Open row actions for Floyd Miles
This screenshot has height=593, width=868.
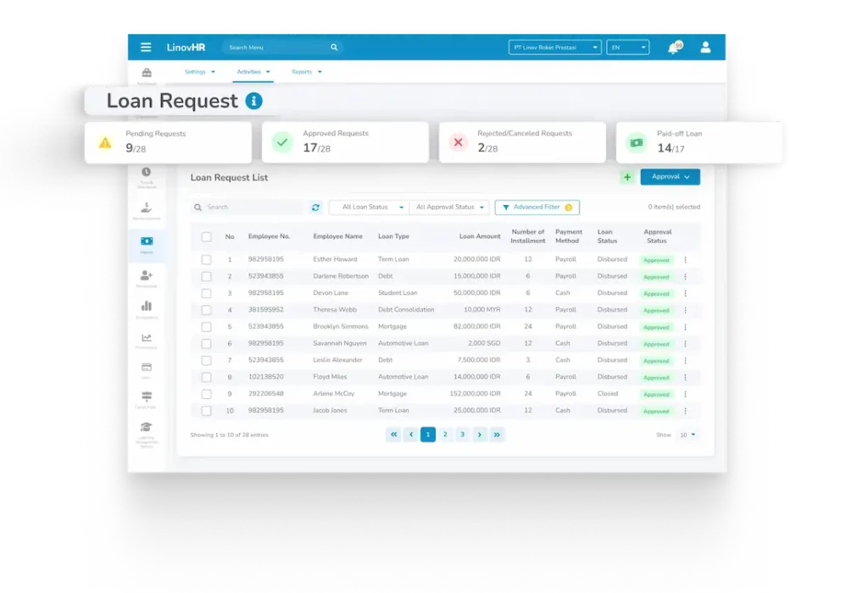click(x=685, y=377)
